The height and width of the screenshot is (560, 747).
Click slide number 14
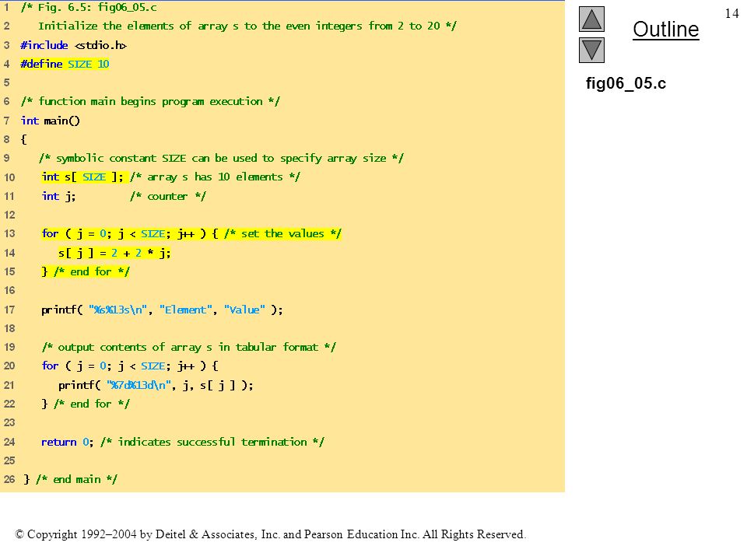(x=731, y=13)
